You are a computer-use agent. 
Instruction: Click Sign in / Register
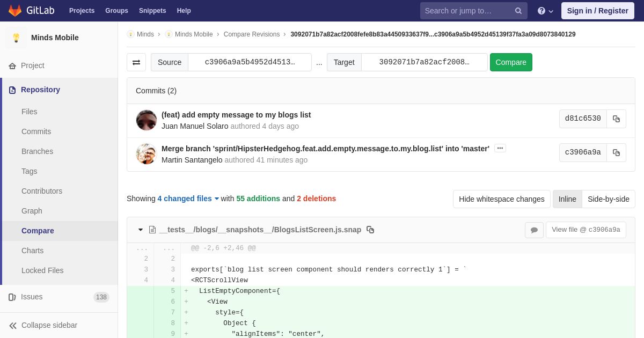click(x=597, y=11)
